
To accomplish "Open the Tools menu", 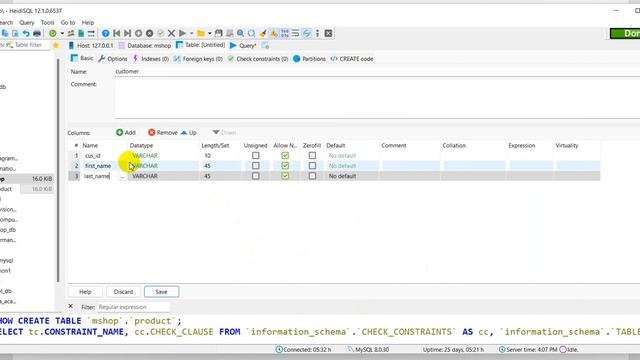I will pyautogui.click(x=47, y=22).
